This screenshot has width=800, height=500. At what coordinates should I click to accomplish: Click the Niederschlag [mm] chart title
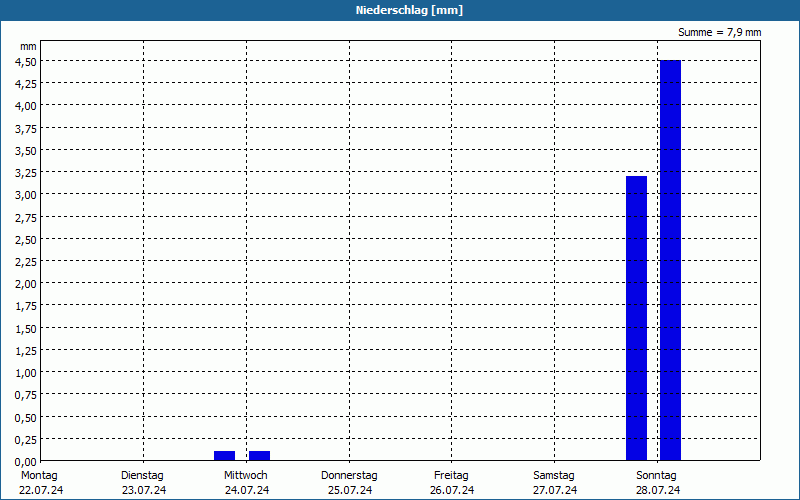pyautogui.click(x=409, y=10)
